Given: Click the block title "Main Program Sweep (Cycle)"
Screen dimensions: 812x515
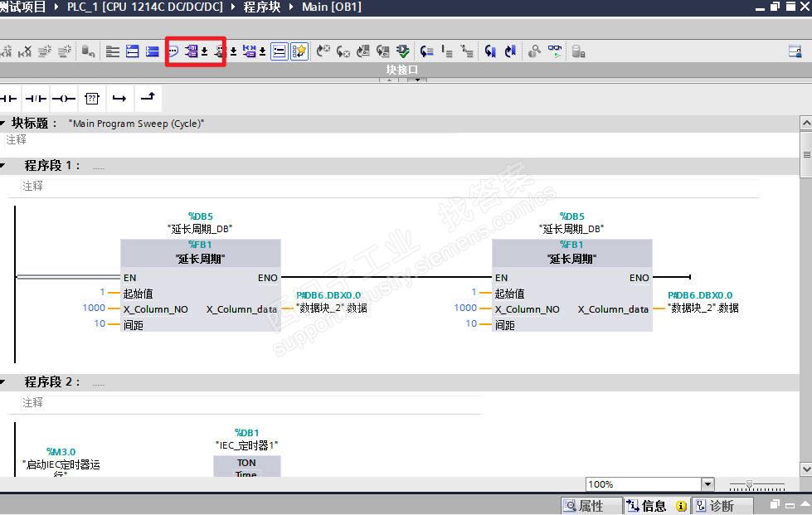Looking at the screenshot, I should (x=137, y=124).
